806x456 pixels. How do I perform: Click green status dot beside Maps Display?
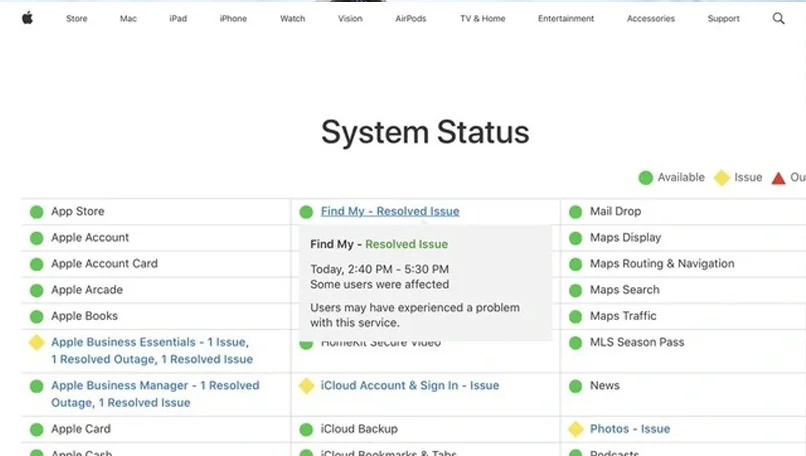576,238
